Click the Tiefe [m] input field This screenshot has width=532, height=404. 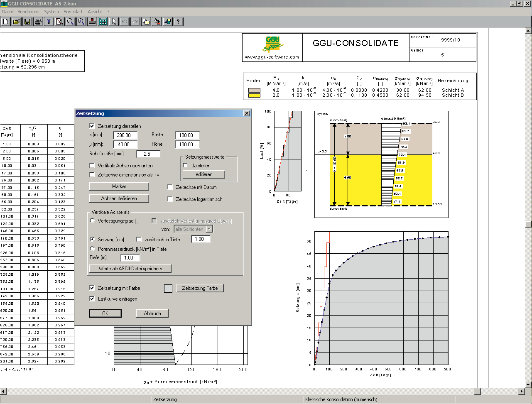(130, 258)
